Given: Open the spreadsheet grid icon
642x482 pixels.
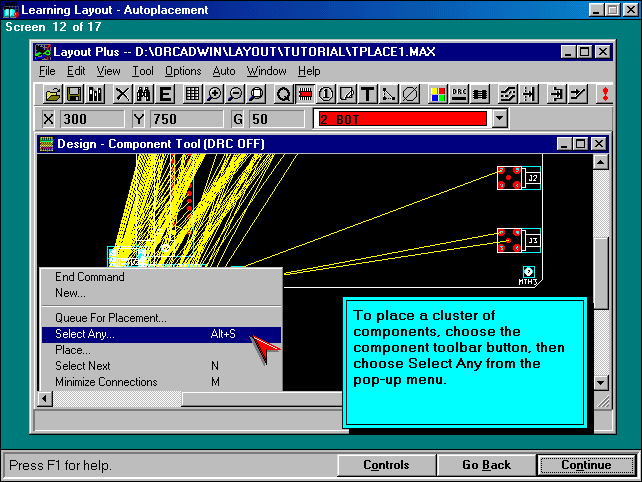Looking at the screenshot, I should click(x=193, y=94).
